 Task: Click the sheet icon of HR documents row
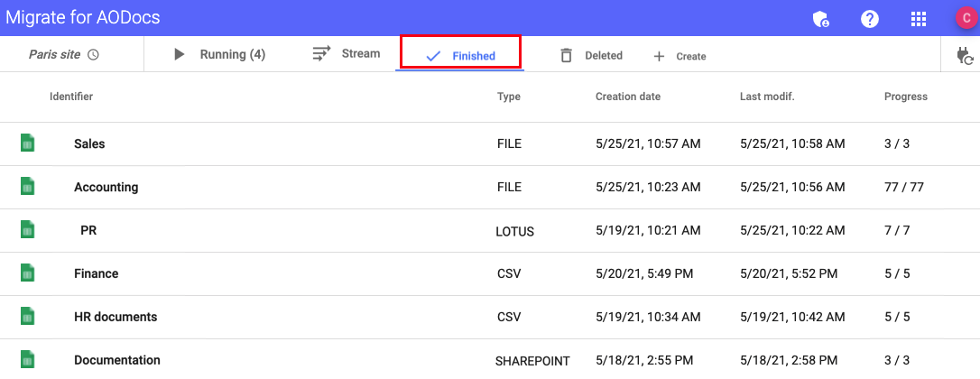click(27, 317)
